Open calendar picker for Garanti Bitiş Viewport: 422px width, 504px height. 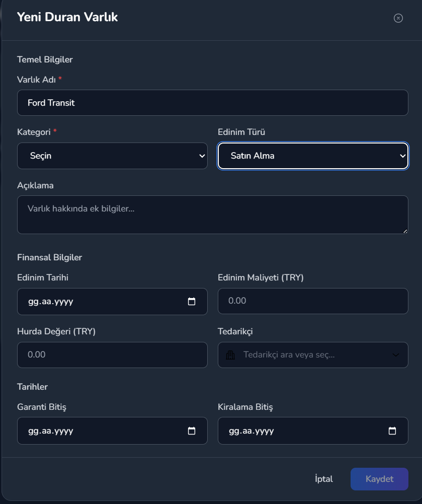click(192, 430)
